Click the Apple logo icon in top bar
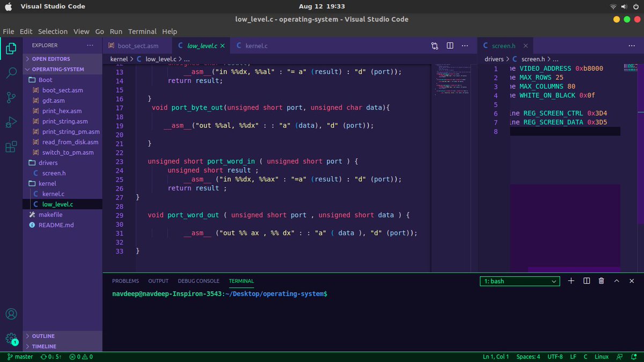Viewport: 644px width, 362px height. point(9,6)
